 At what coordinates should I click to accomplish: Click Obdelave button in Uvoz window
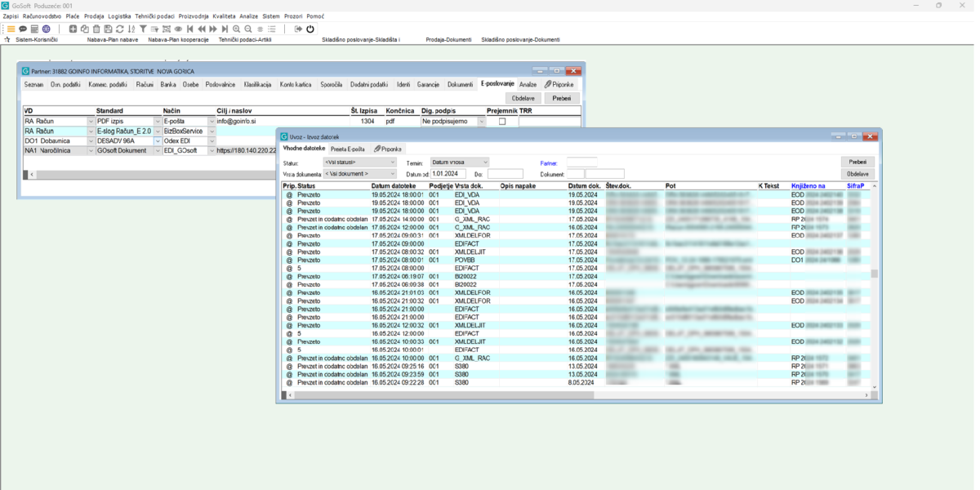[x=858, y=174]
